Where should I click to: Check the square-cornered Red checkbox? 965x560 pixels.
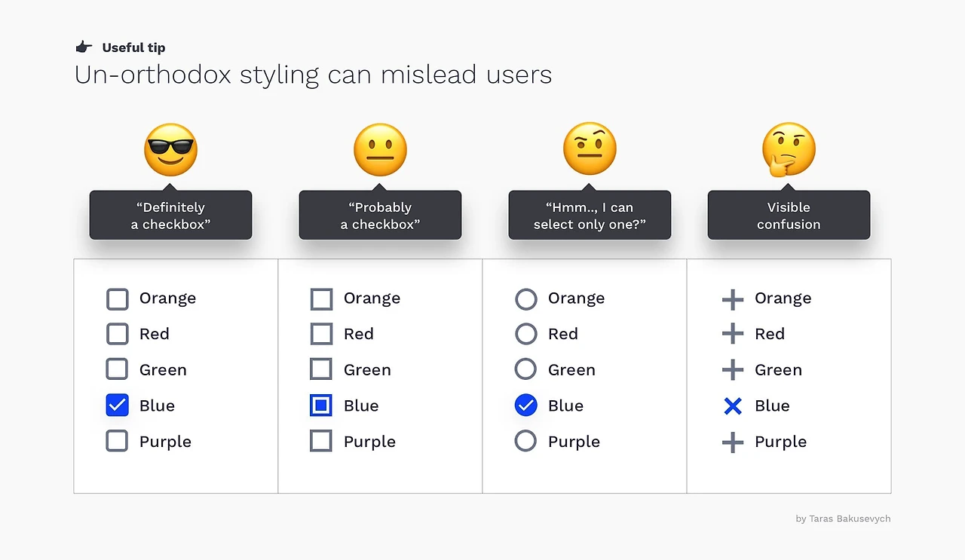point(322,334)
